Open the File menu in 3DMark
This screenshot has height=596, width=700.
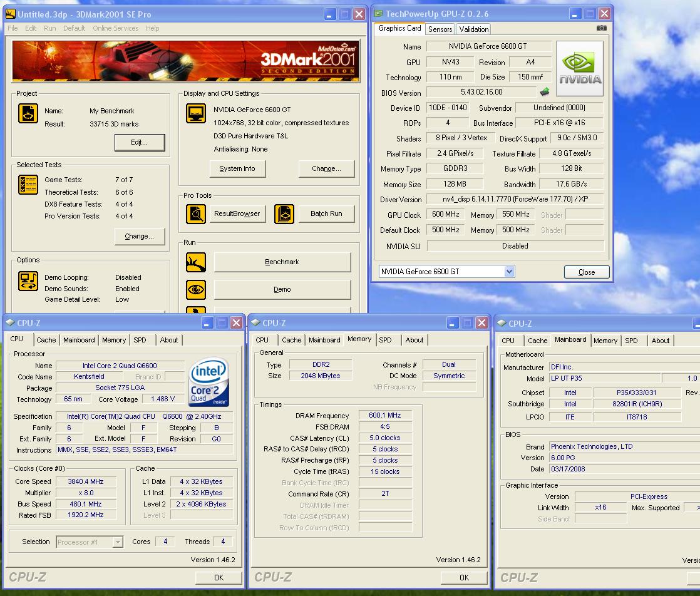point(13,28)
